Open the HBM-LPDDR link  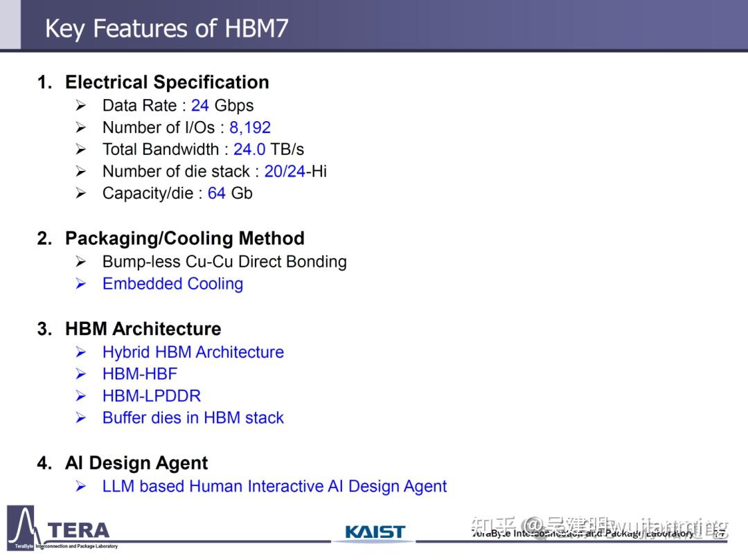pos(152,396)
